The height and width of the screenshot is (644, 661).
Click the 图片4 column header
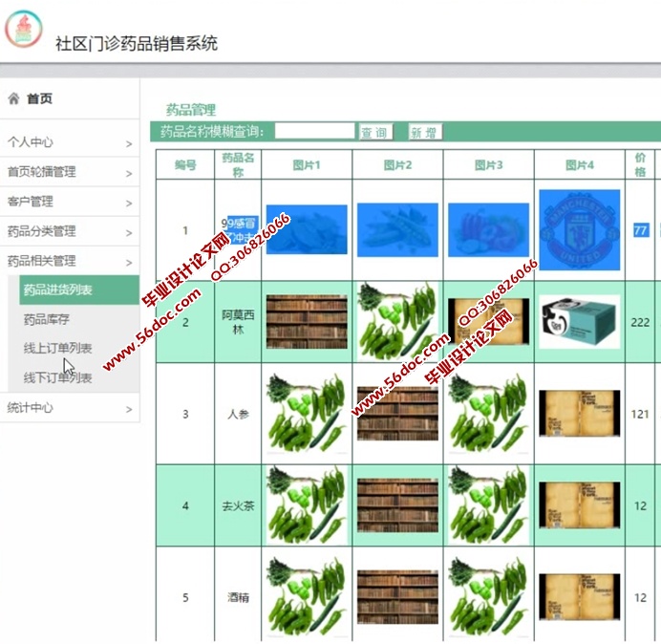[580, 165]
